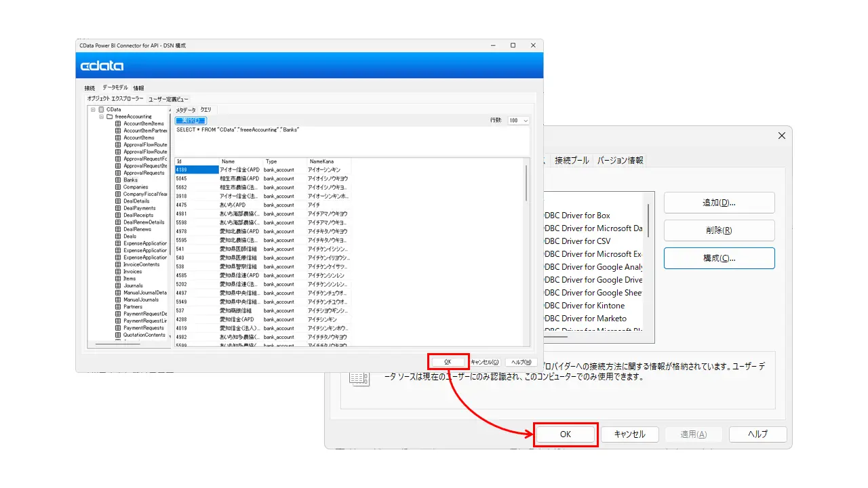Click the table icon beside AccountItemItems

click(x=118, y=124)
